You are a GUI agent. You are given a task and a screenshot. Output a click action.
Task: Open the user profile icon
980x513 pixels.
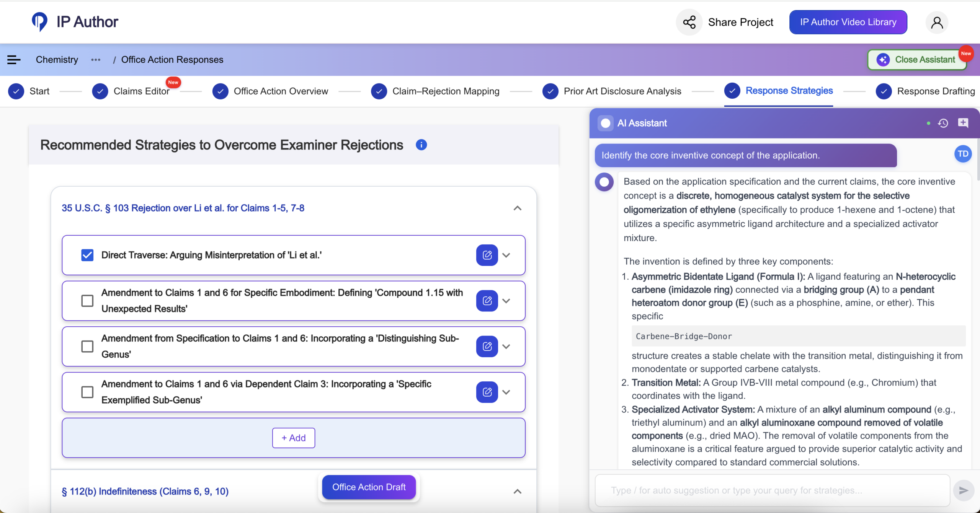[937, 23]
